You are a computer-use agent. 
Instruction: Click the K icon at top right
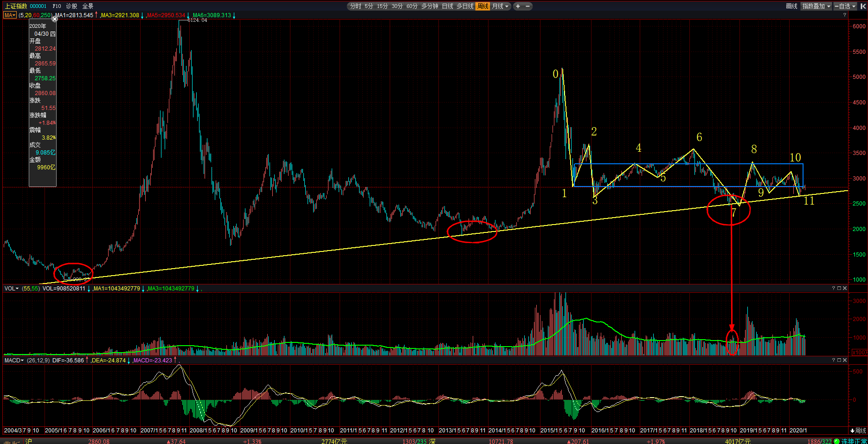[863, 6]
